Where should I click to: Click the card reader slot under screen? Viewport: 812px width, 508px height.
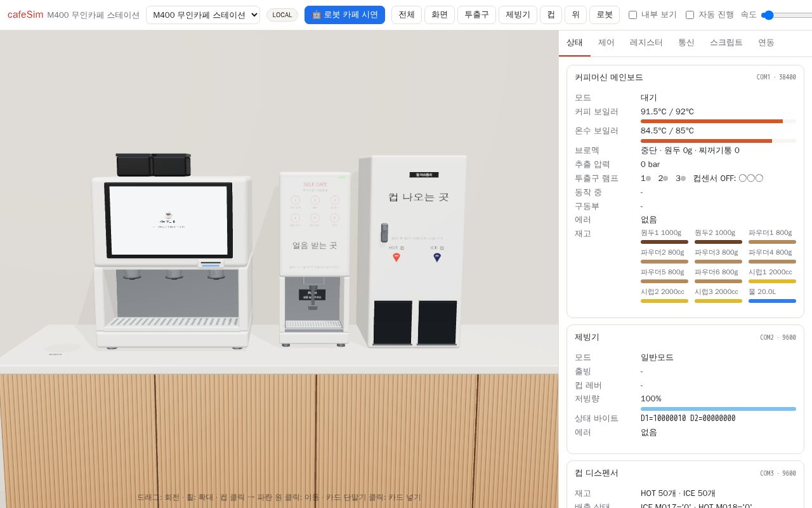[211, 264]
